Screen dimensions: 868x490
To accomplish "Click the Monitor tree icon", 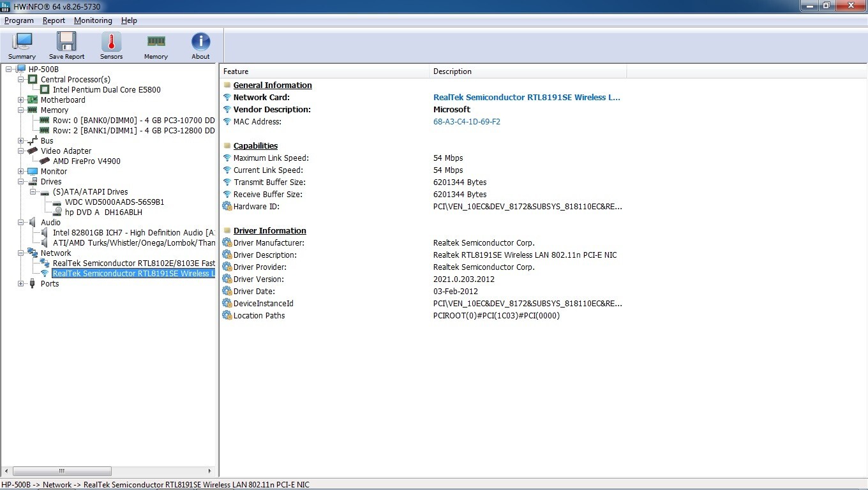I will [x=33, y=171].
